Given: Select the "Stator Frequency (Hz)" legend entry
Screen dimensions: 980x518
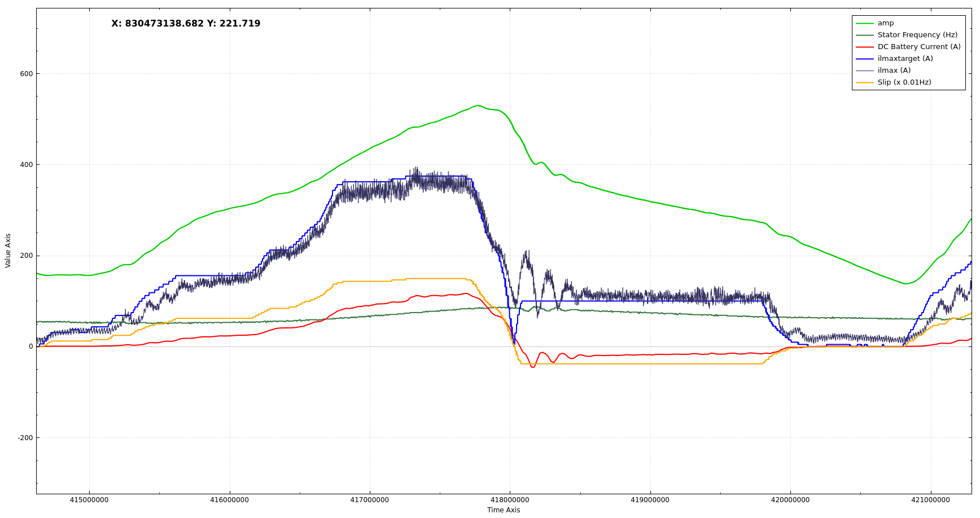Looking at the screenshot, I should [917, 35].
